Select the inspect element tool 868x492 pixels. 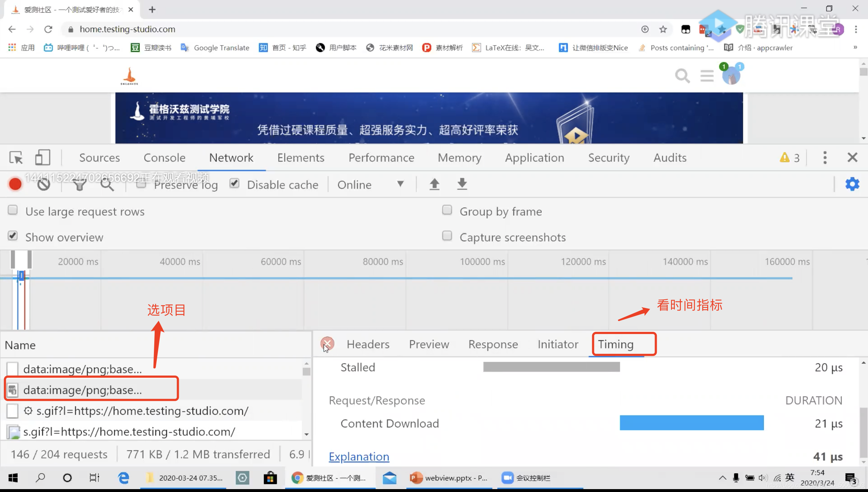pos(15,157)
